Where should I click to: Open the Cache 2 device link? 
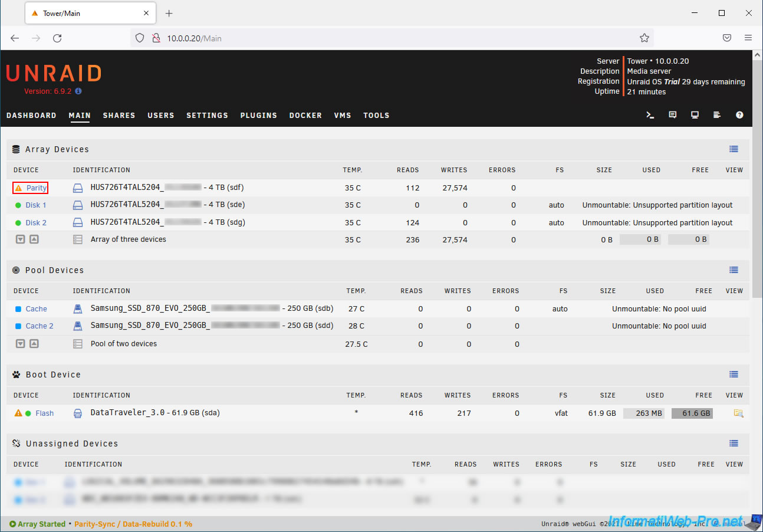point(40,326)
